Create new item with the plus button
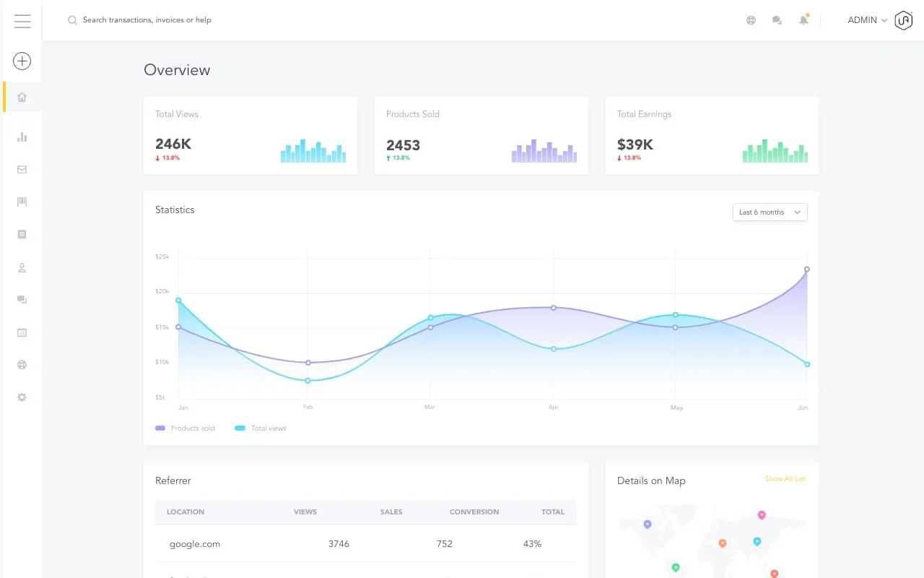Image resolution: width=924 pixels, height=578 pixels. coord(22,61)
